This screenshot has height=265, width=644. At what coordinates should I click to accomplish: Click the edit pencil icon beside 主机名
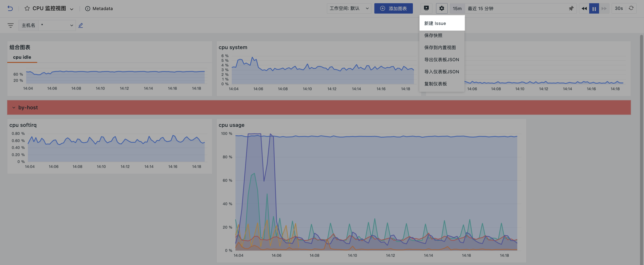[80, 25]
